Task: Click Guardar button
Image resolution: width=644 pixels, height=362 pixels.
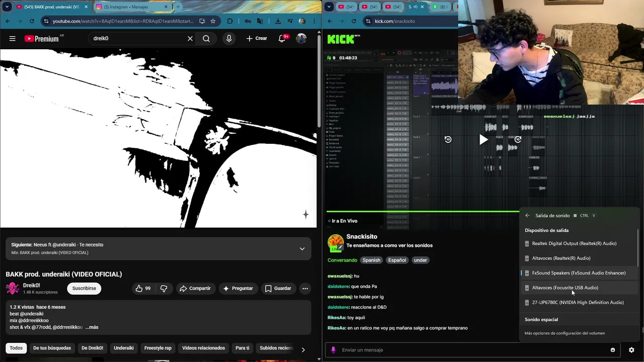Action: [x=278, y=288]
